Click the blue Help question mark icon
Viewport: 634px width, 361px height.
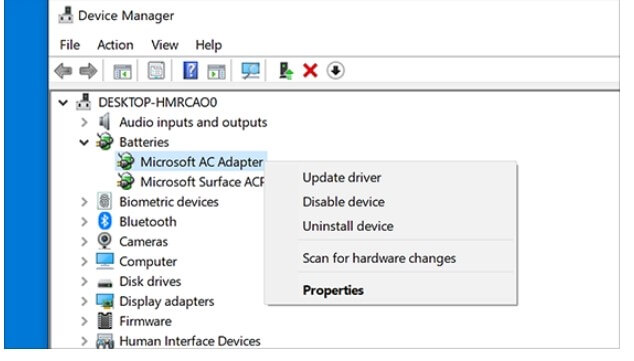tap(190, 70)
